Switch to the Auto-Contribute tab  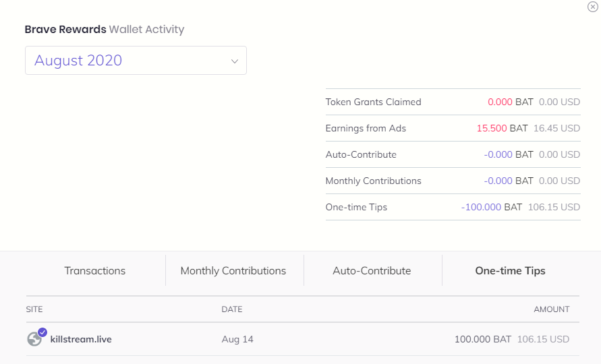click(x=372, y=270)
